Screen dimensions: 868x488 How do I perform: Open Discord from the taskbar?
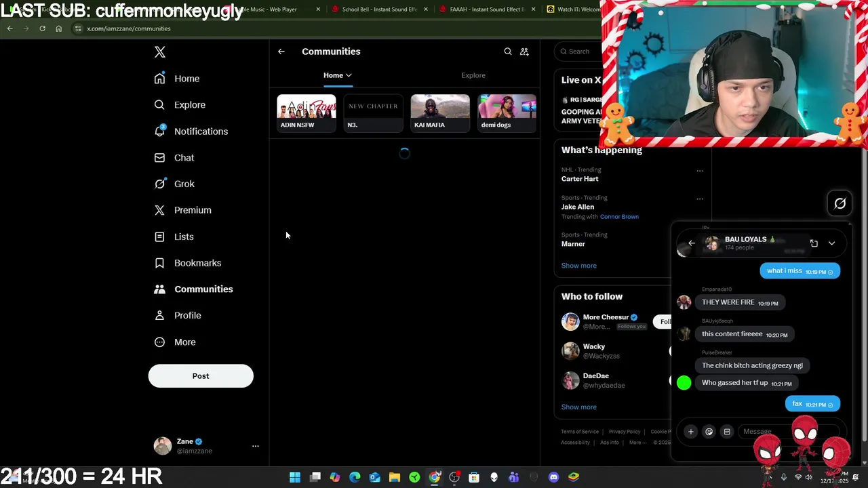click(x=553, y=477)
